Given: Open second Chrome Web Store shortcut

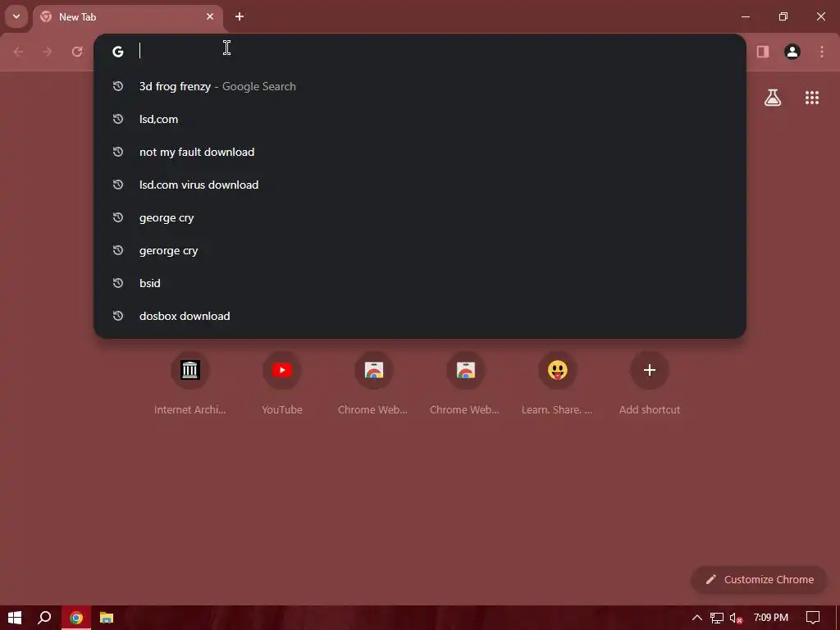Looking at the screenshot, I should pos(466,383).
